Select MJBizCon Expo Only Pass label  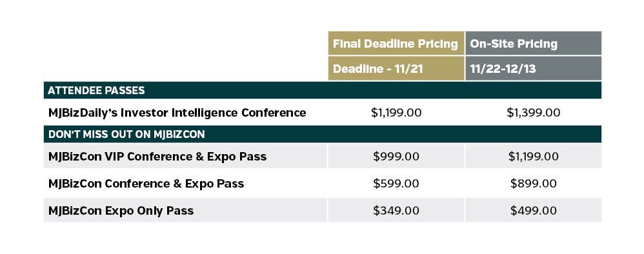121,211
